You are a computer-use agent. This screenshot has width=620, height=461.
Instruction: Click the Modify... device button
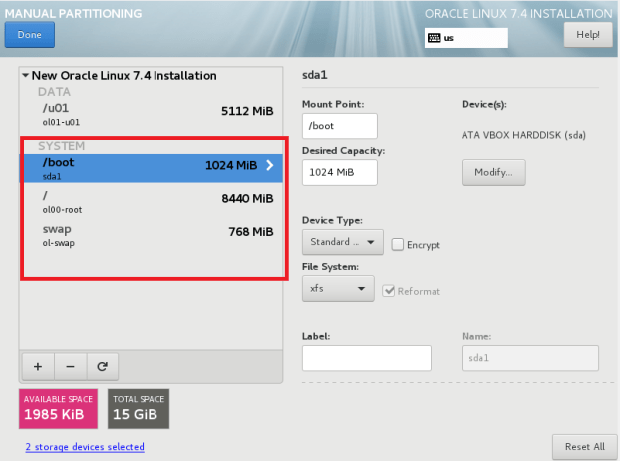pos(493,172)
